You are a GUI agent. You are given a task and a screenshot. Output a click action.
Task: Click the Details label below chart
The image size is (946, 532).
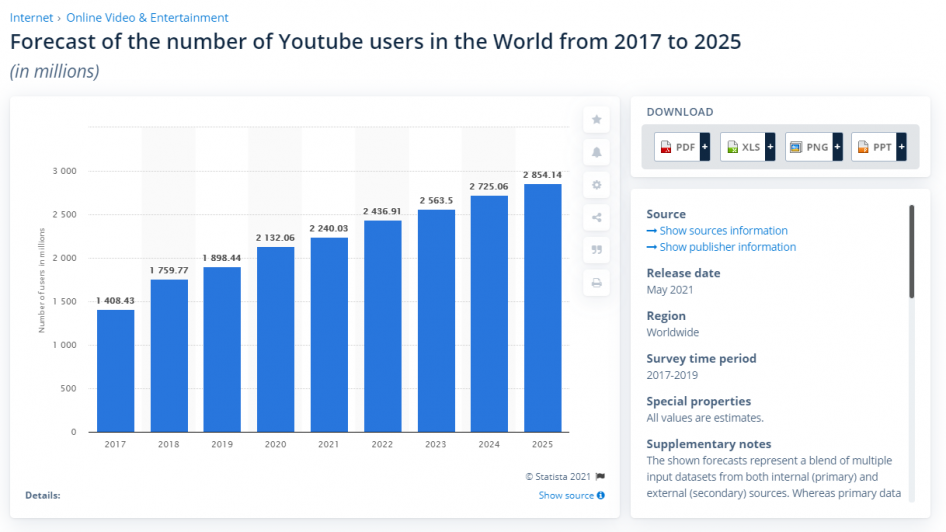pyautogui.click(x=43, y=495)
